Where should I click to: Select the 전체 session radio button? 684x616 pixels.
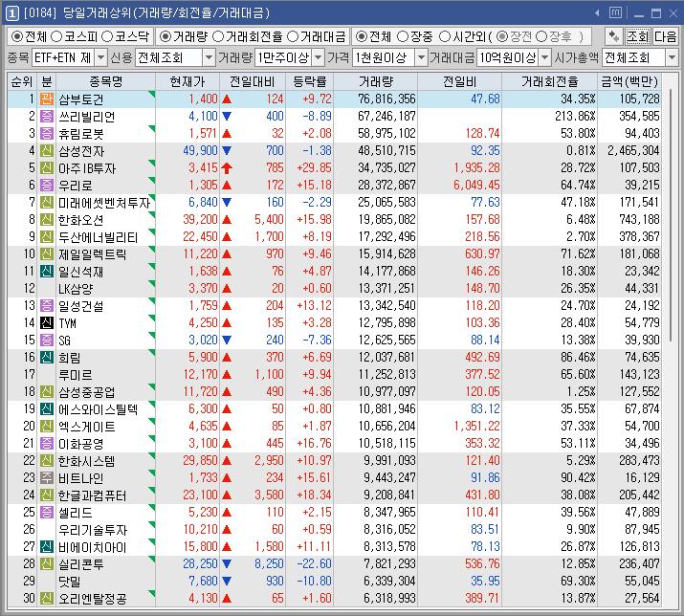point(362,36)
